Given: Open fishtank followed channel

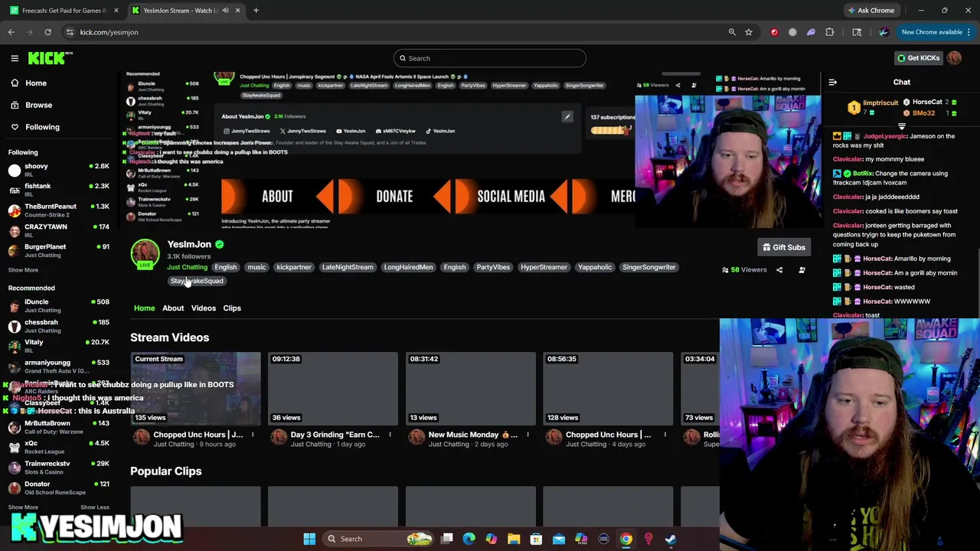Looking at the screenshot, I should tap(58, 190).
